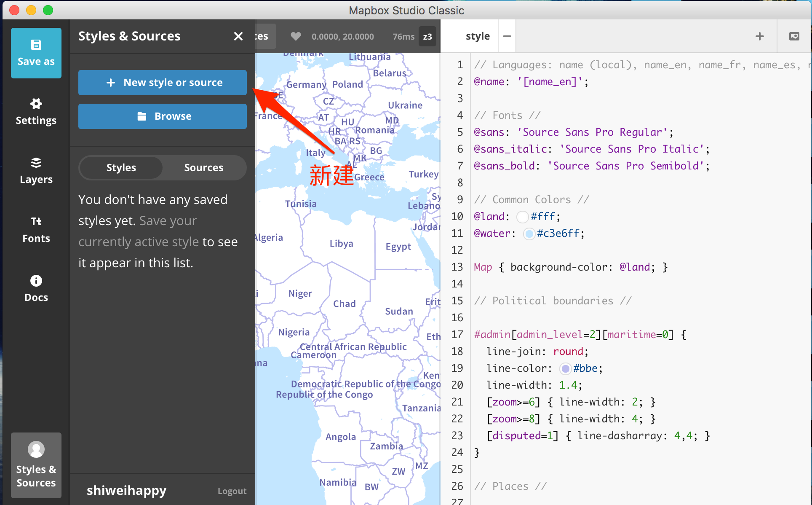The width and height of the screenshot is (812, 505).
Task: Toggle the heart favorite icon
Action: [x=296, y=36]
